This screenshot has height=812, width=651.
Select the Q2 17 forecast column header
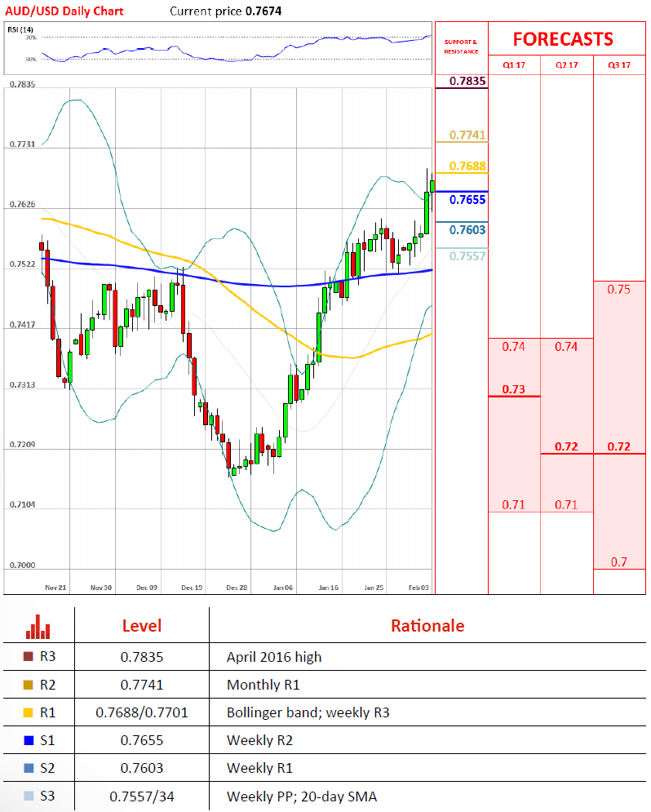pyautogui.click(x=567, y=65)
